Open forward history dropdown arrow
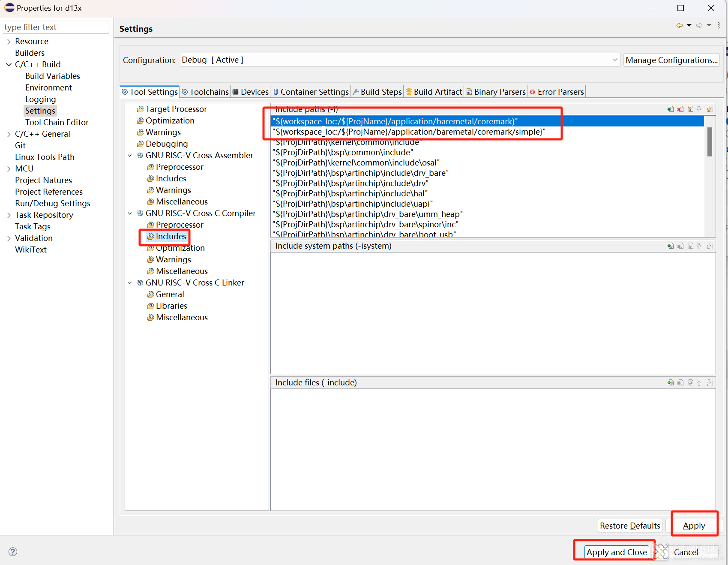 [709, 25]
